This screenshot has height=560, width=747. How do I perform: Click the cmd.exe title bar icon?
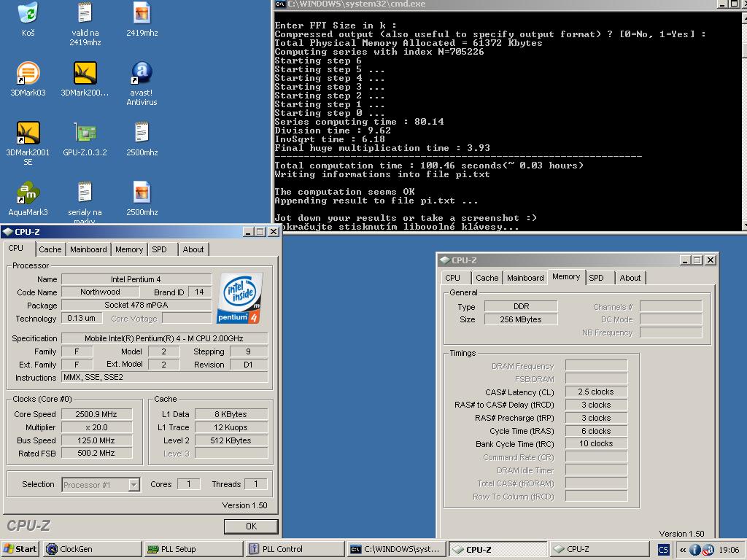click(x=280, y=4)
